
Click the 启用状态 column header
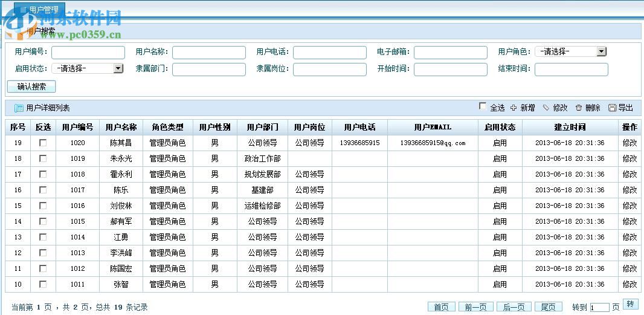point(500,127)
